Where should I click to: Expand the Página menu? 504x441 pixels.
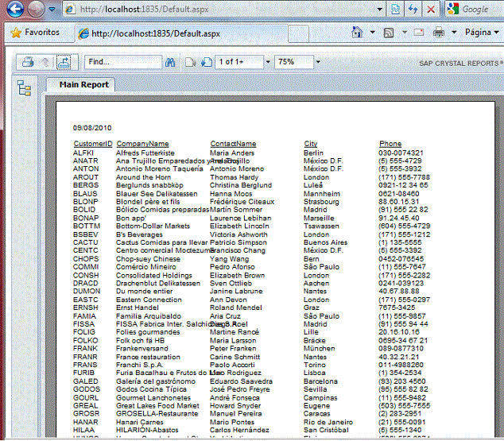coord(482,33)
